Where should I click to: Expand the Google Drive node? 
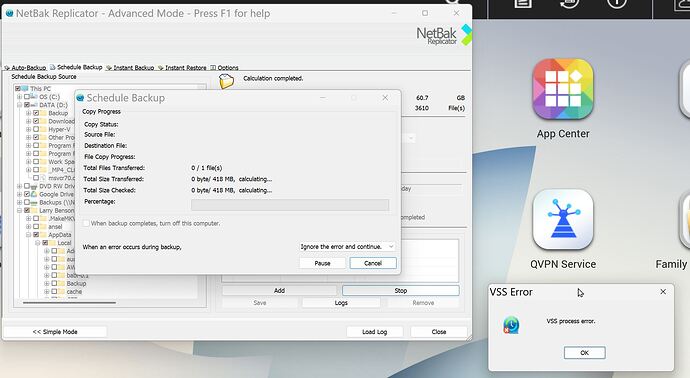click(19, 194)
